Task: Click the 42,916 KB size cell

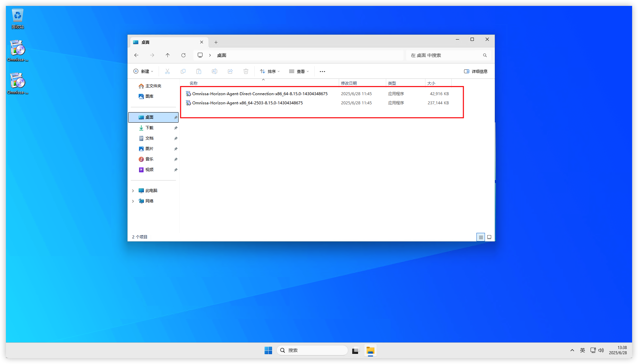Action: [439, 94]
